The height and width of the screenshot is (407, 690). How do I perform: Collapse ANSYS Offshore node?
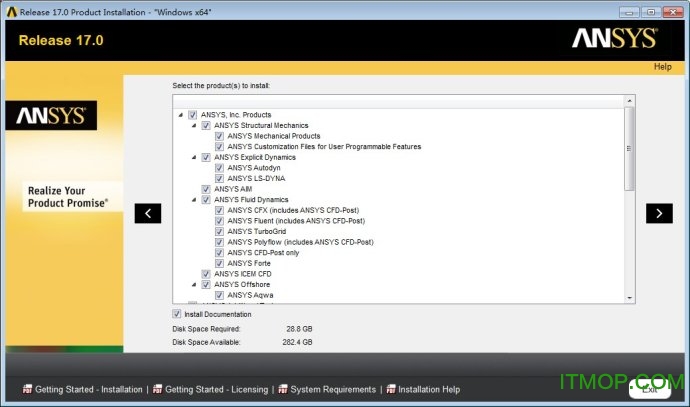[x=194, y=284]
